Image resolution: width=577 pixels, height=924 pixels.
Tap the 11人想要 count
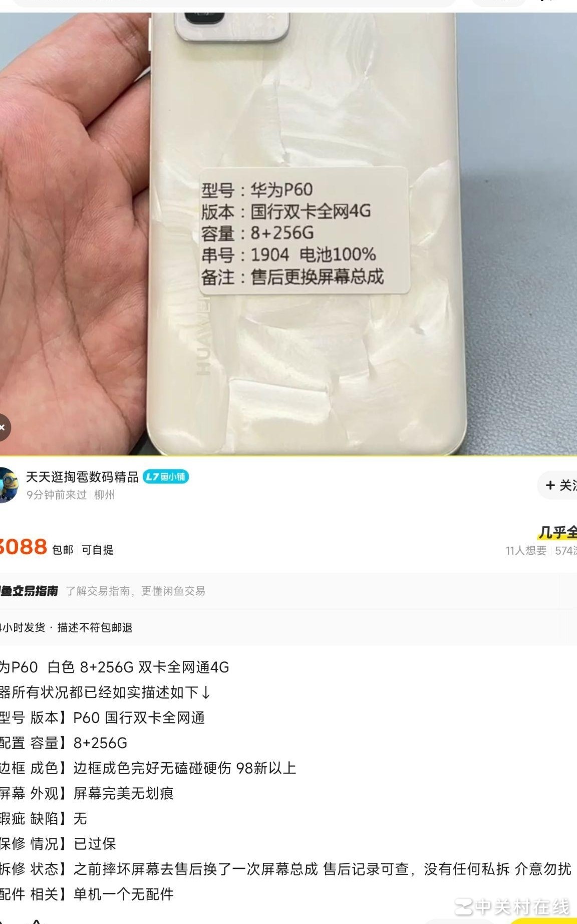(x=526, y=551)
